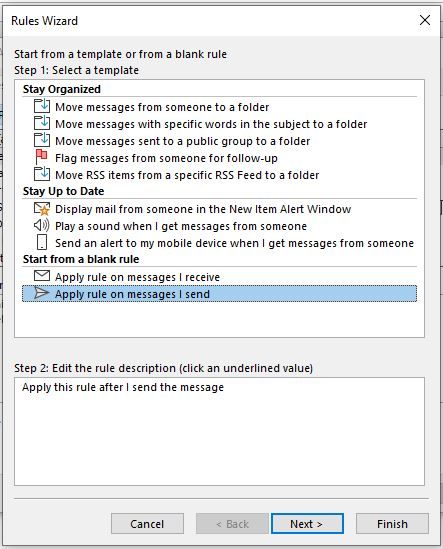
Task: Select 'Flag messages from someone for follow-up'
Action: (166, 158)
